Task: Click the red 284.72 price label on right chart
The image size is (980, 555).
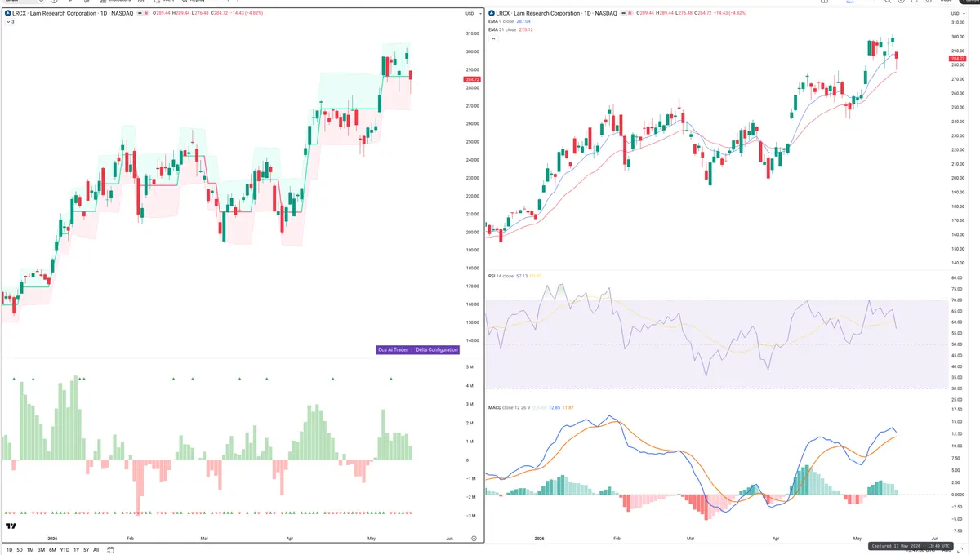Action: click(x=959, y=59)
